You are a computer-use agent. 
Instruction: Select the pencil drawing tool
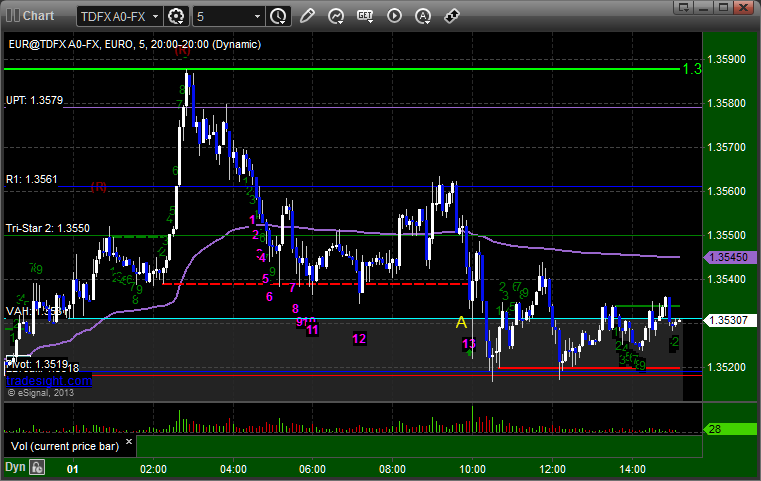tap(307, 16)
